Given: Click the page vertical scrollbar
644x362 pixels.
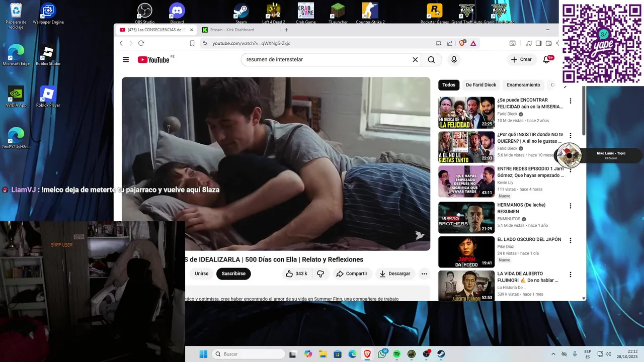Looking at the screenshot, I should pyautogui.click(x=584, y=111).
